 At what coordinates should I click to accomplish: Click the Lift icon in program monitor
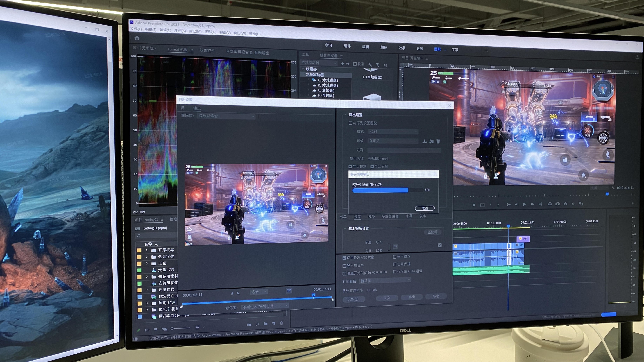(550, 204)
